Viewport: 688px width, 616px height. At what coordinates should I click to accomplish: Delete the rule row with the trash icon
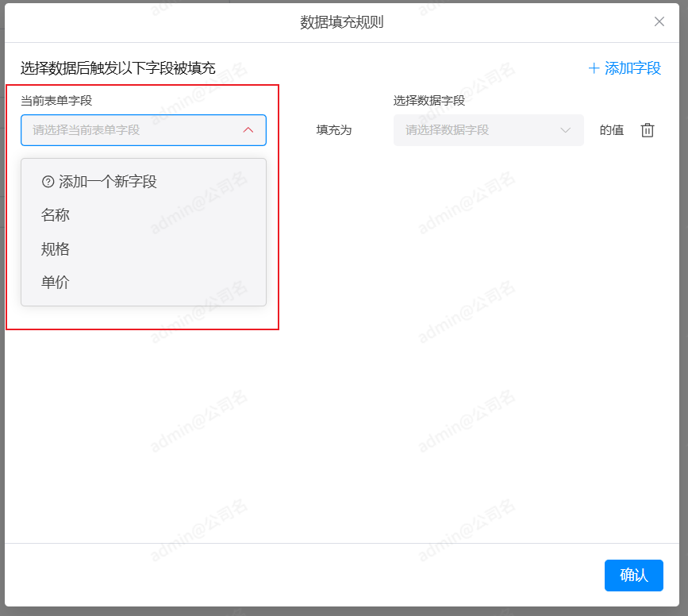[648, 130]
